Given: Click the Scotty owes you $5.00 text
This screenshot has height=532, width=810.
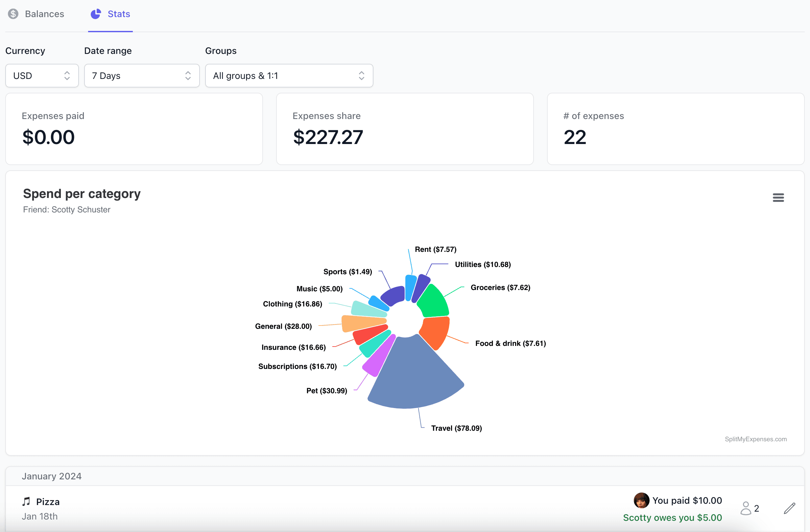Looking at the screenshot, I should (672, 517).
